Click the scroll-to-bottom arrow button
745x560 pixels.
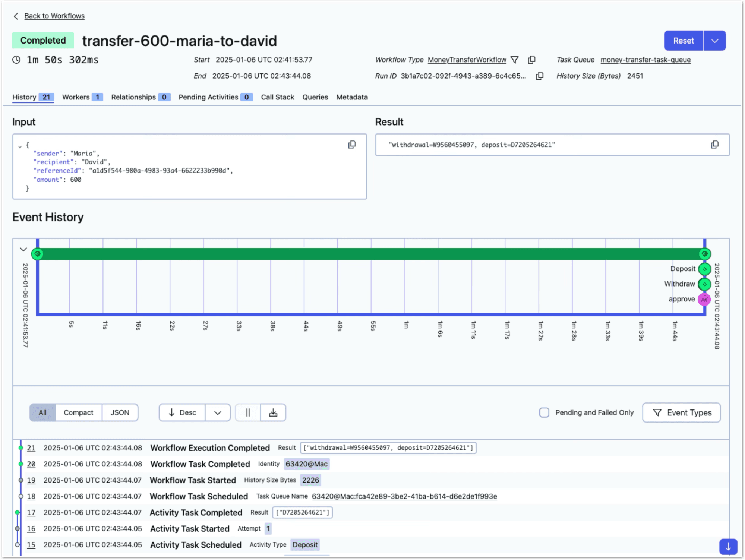pos(728,547)
